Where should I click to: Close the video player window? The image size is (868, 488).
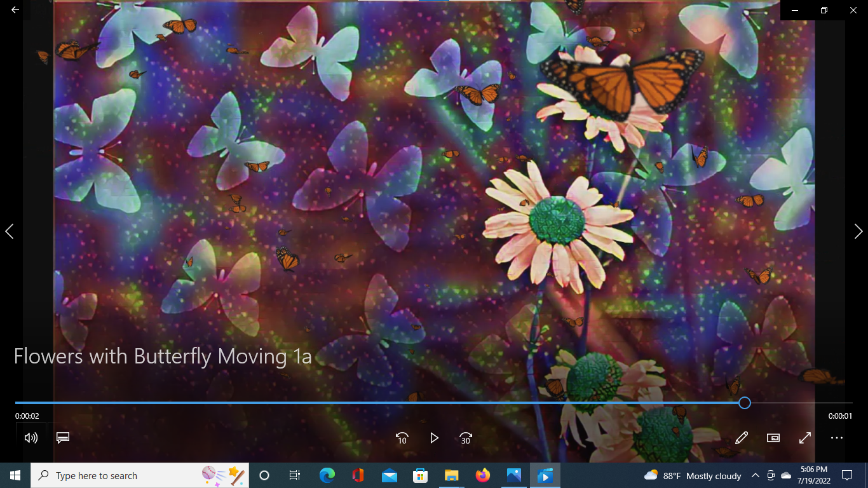[853, 10]
